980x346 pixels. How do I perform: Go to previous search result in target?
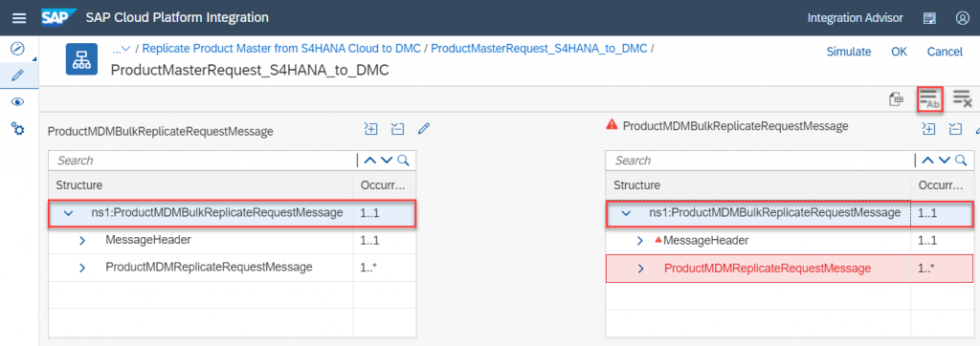tap(927, 161)
